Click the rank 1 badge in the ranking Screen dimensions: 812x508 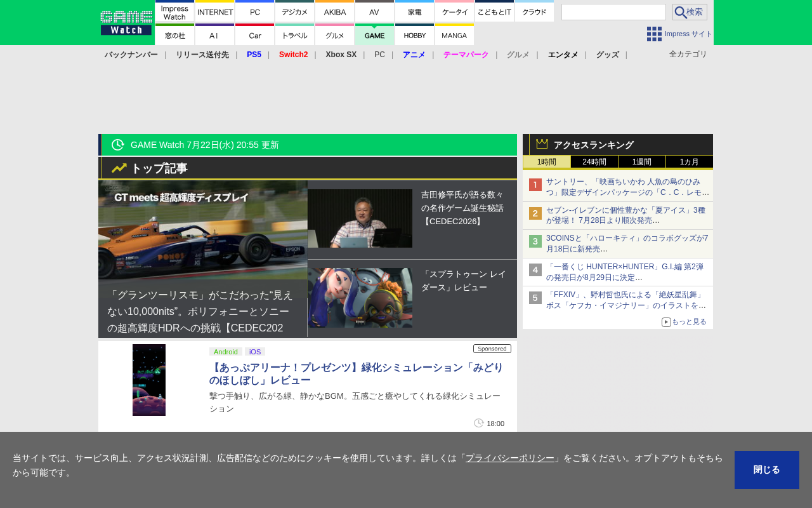point(535,185)
